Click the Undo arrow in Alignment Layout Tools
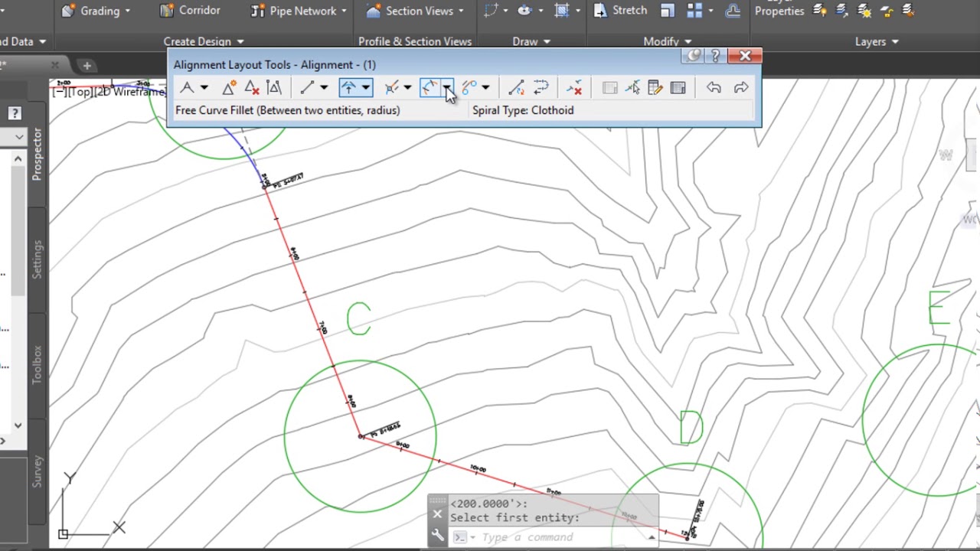Screen dimensions: 980x551 coord(714,88)
